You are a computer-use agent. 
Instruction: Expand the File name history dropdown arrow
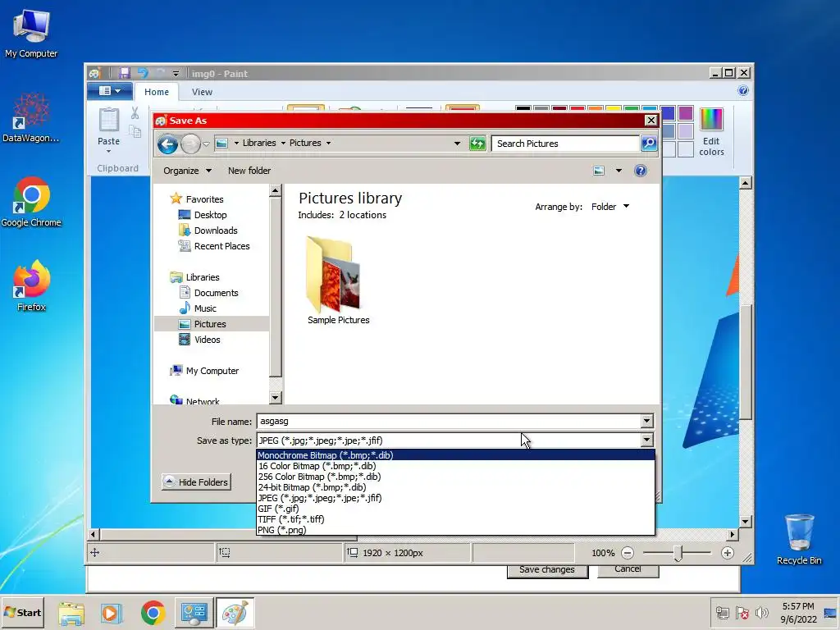coord(646,421)
